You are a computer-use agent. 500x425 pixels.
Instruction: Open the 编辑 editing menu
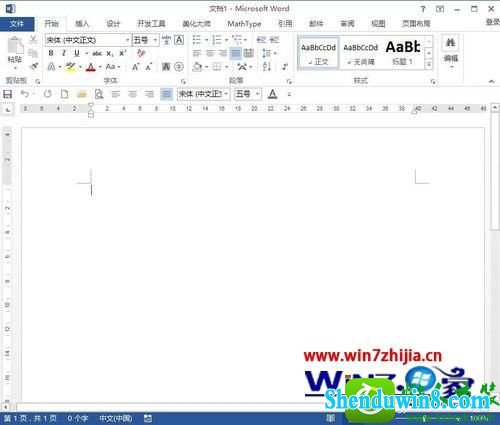[451, 52]
